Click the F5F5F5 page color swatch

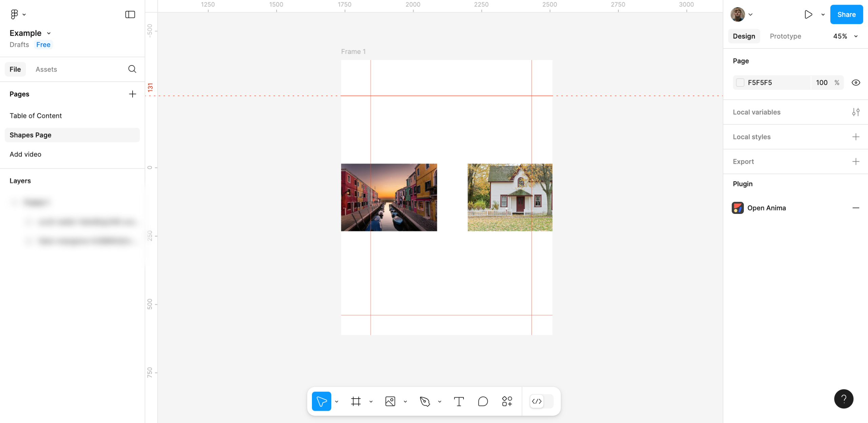740,83
